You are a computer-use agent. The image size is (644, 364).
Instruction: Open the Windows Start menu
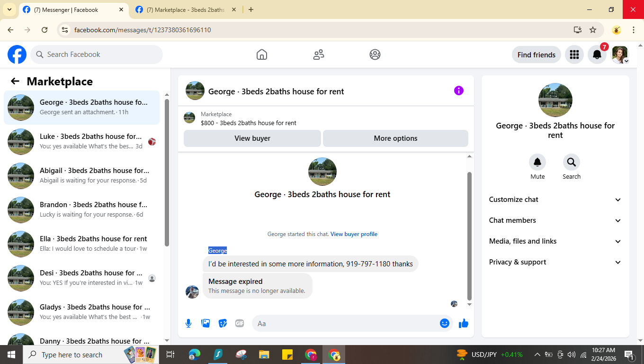coord(11,355)
